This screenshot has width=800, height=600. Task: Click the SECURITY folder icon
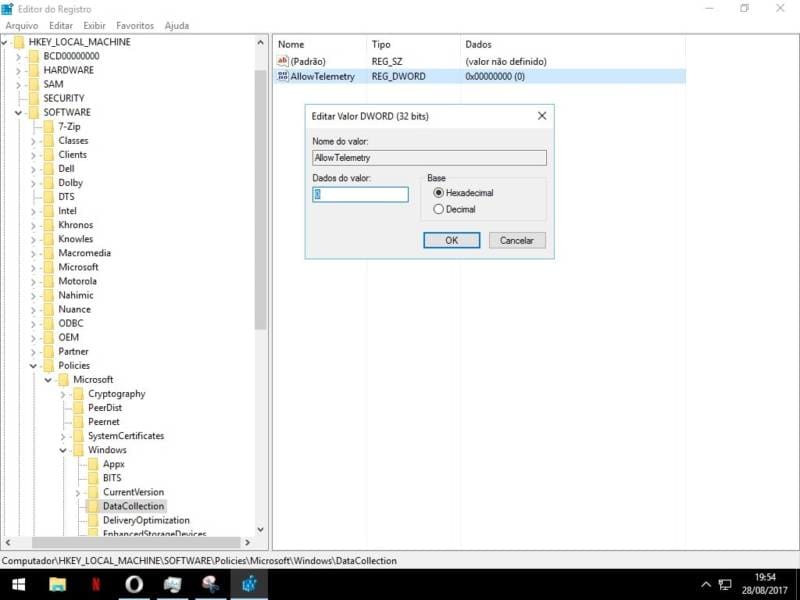coord(34,98)
